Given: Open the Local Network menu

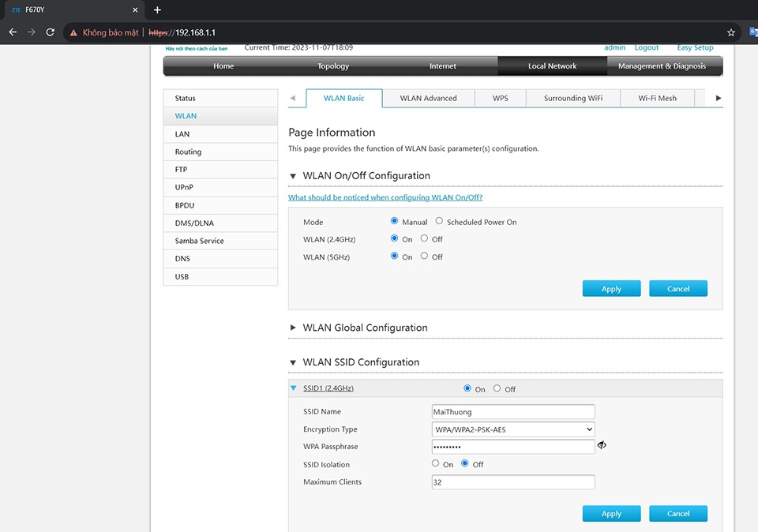Looking at the screenshot, I should 552,66.
